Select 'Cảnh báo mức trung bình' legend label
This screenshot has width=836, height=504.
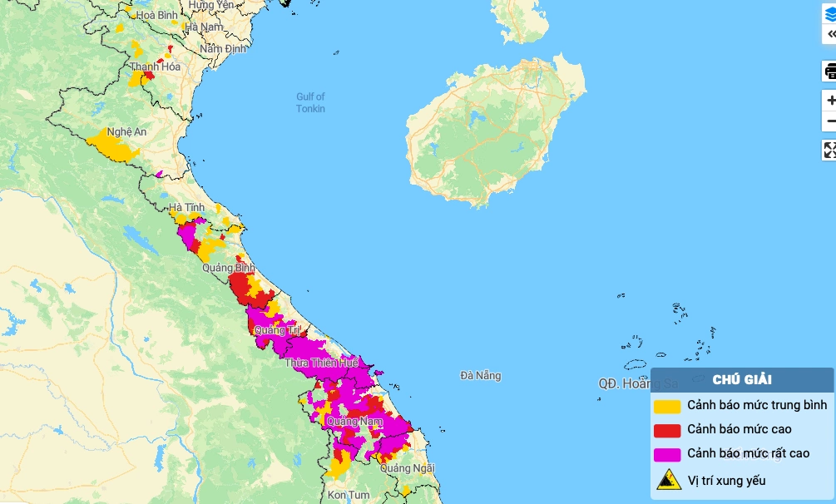point(757,405)
